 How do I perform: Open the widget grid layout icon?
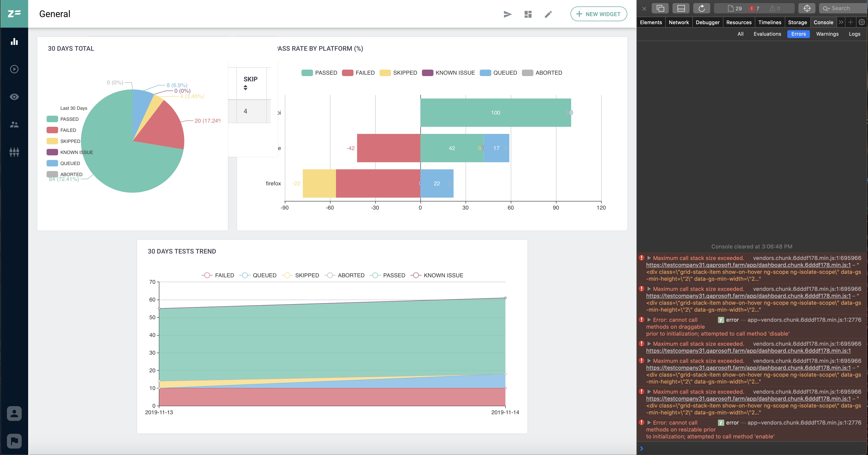[x=528, y=14]
